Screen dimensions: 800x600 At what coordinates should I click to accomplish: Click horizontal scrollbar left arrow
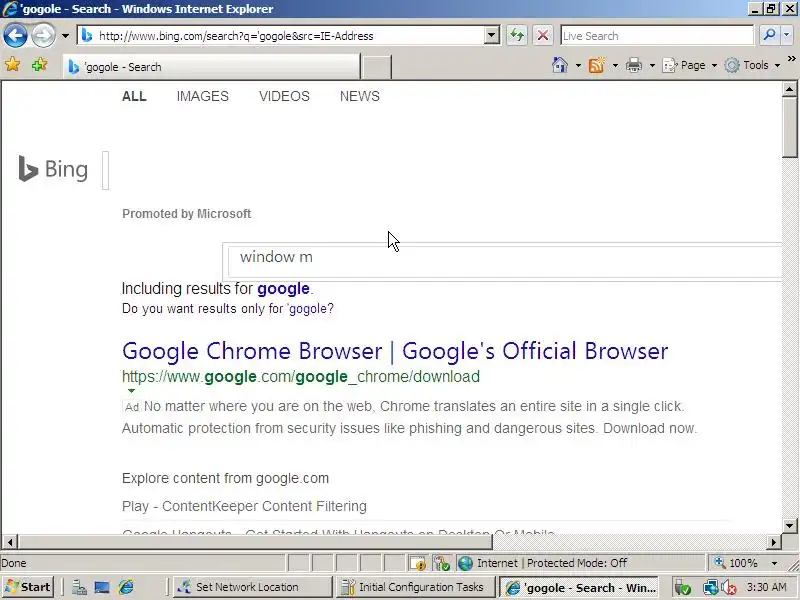click(10, 542)
